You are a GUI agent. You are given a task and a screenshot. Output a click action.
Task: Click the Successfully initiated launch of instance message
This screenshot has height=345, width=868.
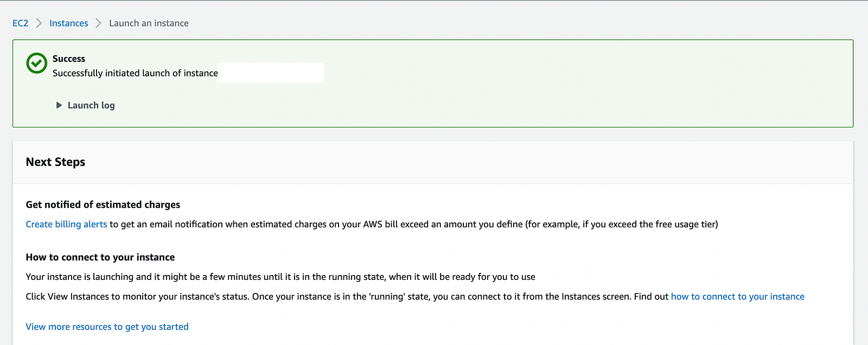point(135,73)
